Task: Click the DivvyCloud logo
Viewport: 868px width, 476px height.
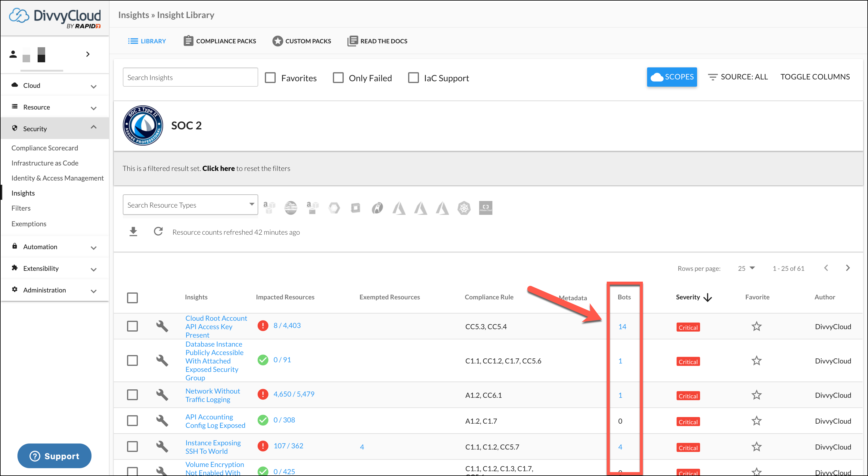Action: [x=55, y=18]
